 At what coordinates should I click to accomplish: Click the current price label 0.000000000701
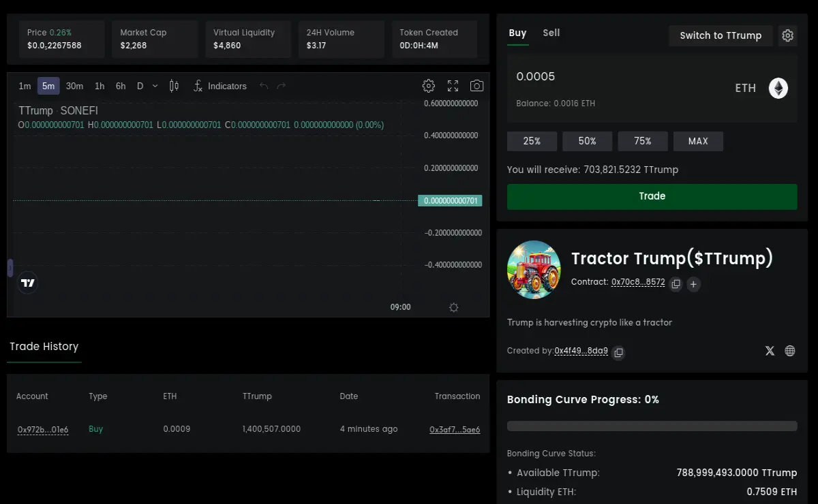click(x=450, y=201)
